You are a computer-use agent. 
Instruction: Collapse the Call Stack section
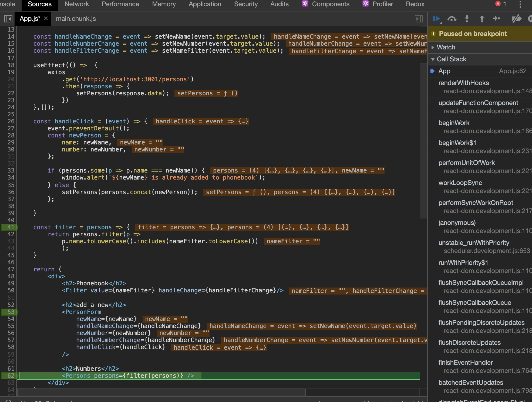pyautogui.click(x=451, y=59)
